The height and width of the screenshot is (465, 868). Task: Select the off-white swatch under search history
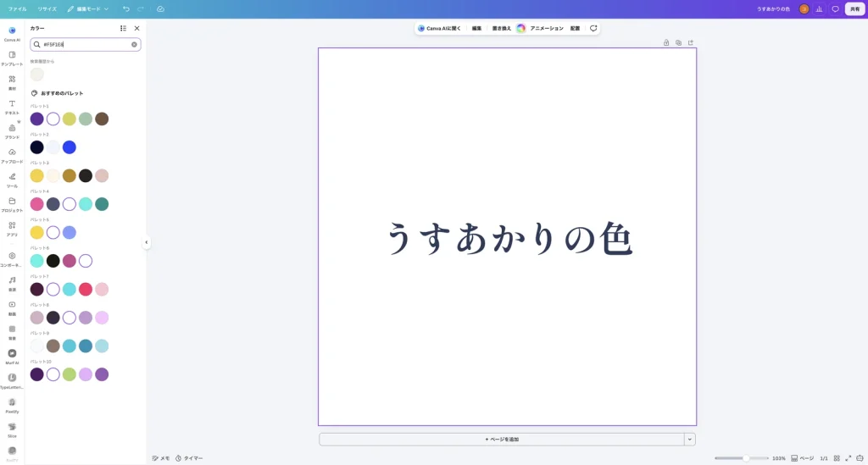[37, 74]
